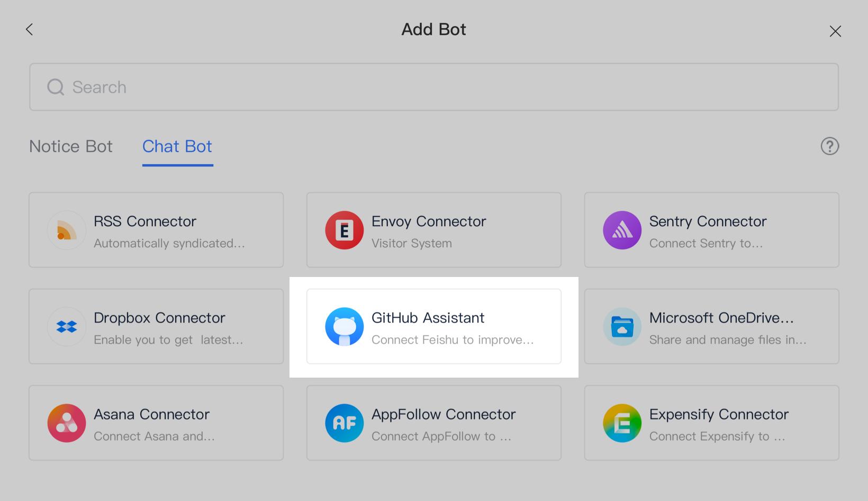868x501 pixels.
Task: Click the Microsoft OneDrive folder icon
Action: [622, 327]
